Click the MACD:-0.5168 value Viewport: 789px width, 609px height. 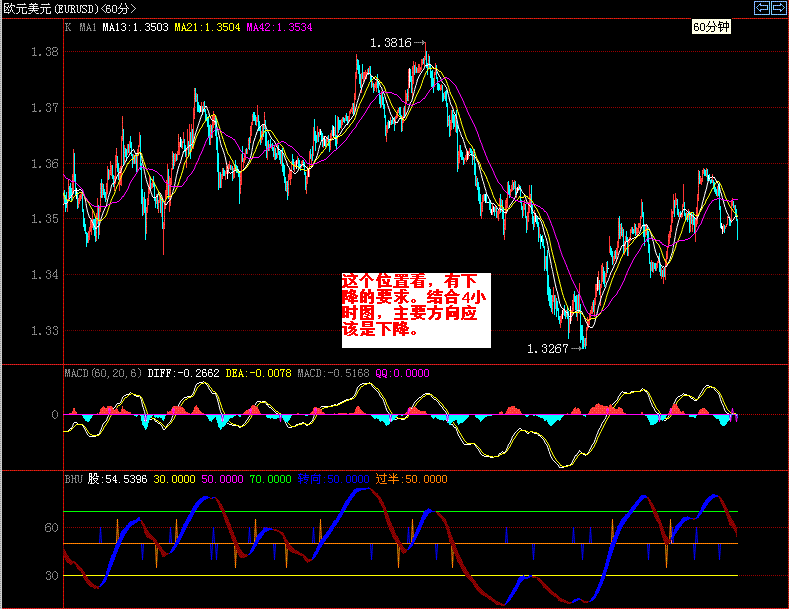[333, 373]
